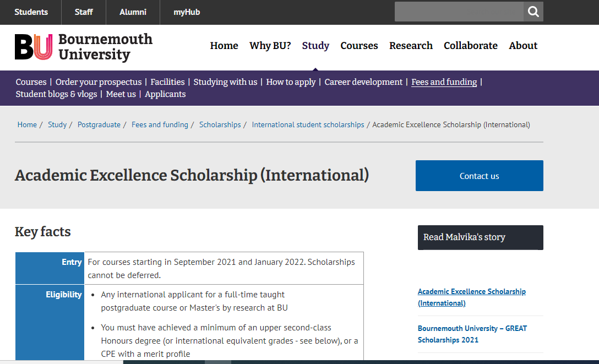
Task: Click the blue Contact us button
Action: click(x=479, y=176)
